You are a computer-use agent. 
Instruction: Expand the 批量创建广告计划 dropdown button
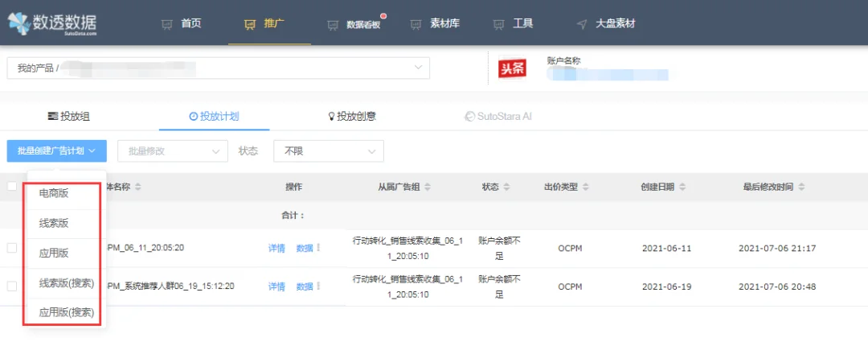click(56, 150)
